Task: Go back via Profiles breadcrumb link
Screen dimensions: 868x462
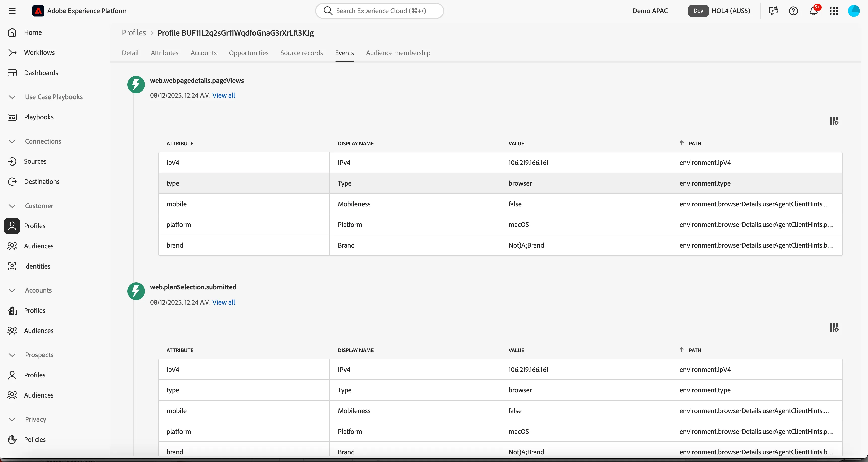Action: click(134, 33)
